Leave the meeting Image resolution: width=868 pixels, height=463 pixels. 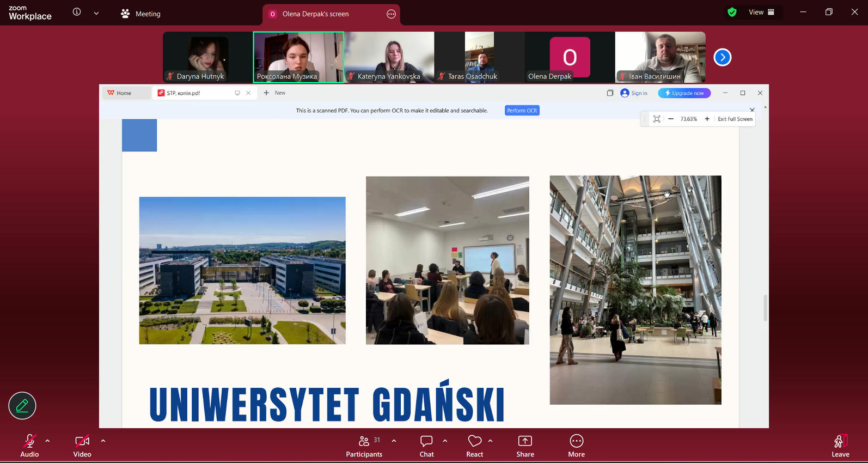click(x=840, y=446)
